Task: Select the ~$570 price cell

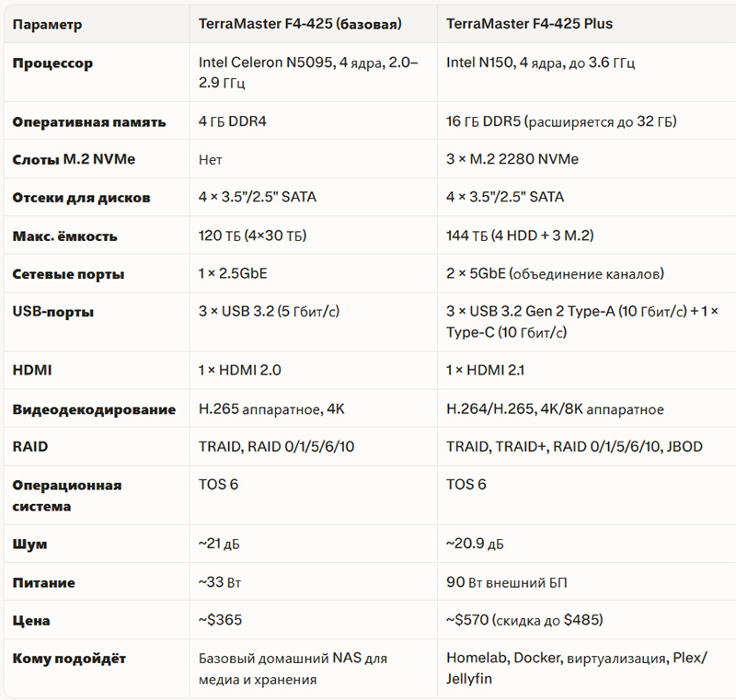Action: 524,620
